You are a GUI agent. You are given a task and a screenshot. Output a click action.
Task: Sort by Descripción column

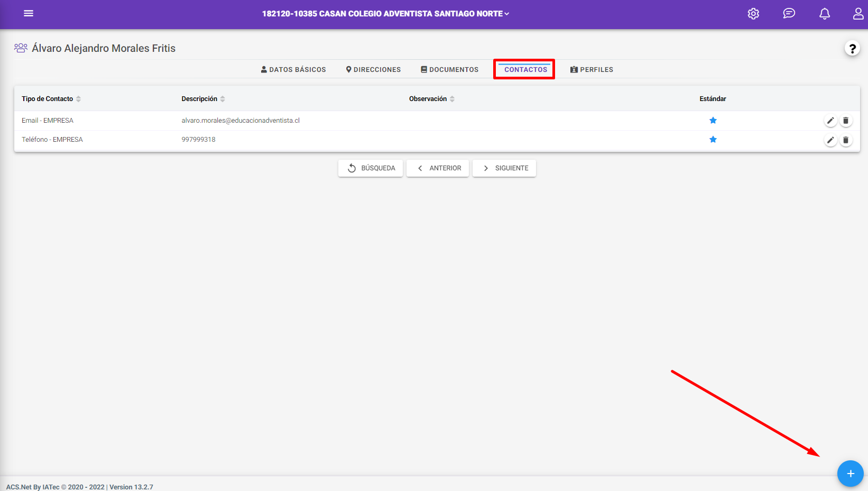coord(203,99)
